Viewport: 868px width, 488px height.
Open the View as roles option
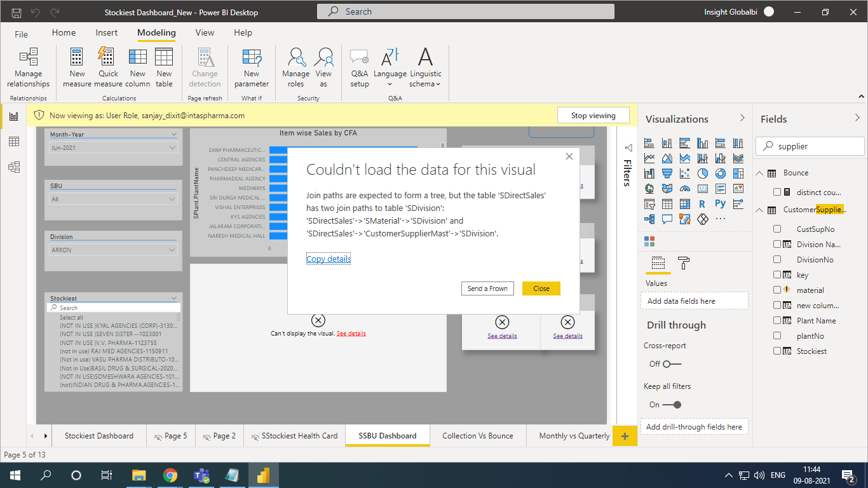coord(323,69)
